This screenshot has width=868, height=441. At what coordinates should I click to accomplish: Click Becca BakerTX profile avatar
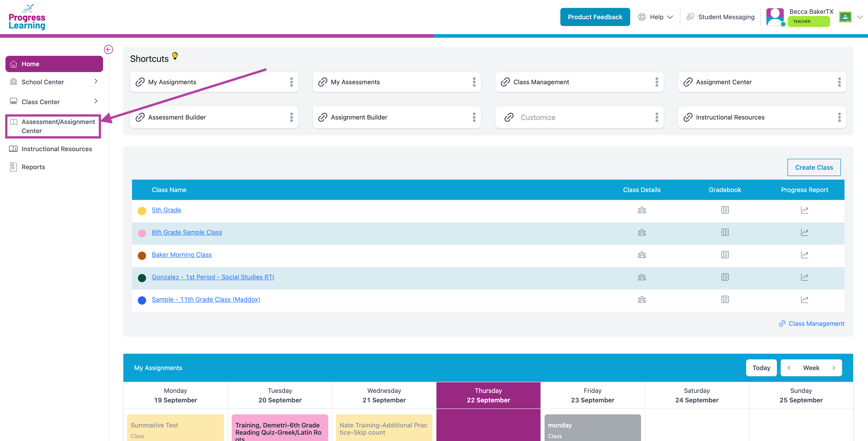pos(775,17)
